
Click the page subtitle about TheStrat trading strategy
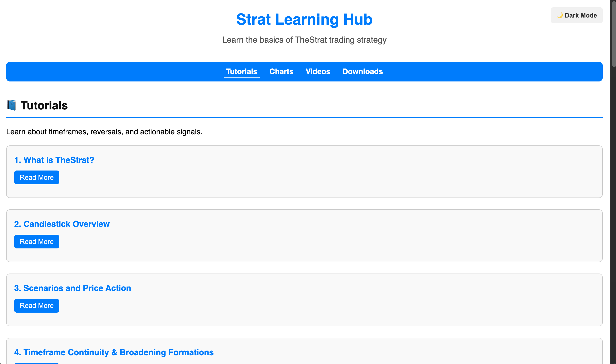click(304, 40)
